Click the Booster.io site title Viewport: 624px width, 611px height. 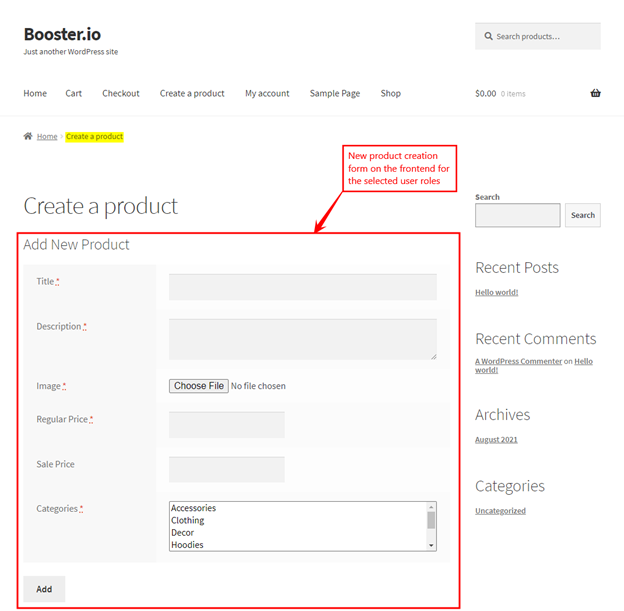pos(62,34)
